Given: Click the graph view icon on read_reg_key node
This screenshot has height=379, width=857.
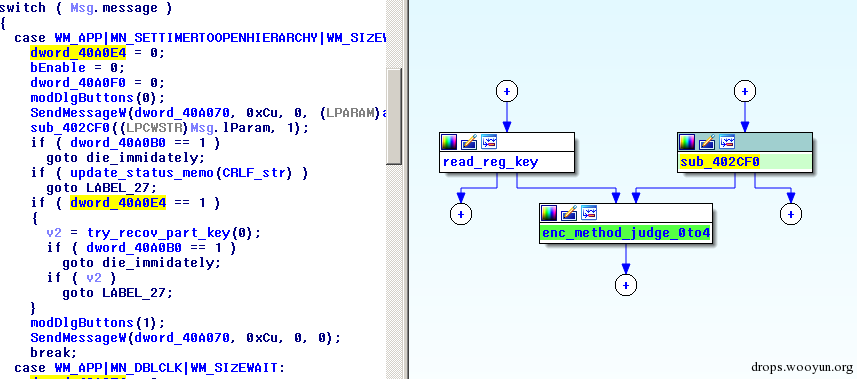Looking at the screenshot, I should [x=489, y=143].
